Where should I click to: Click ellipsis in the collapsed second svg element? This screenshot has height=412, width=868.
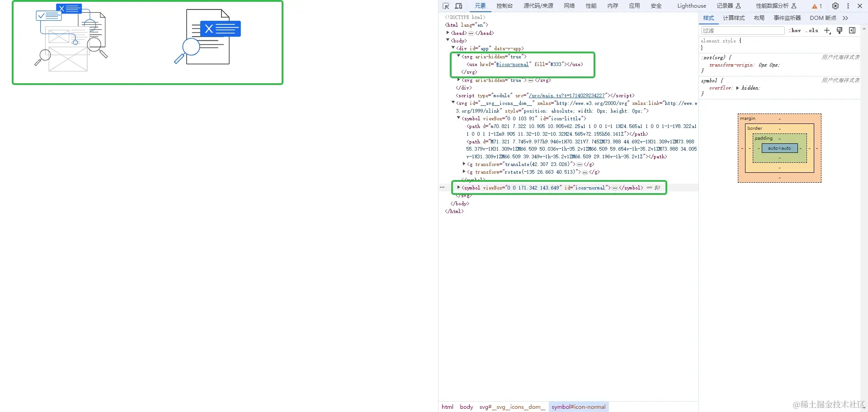531,80
